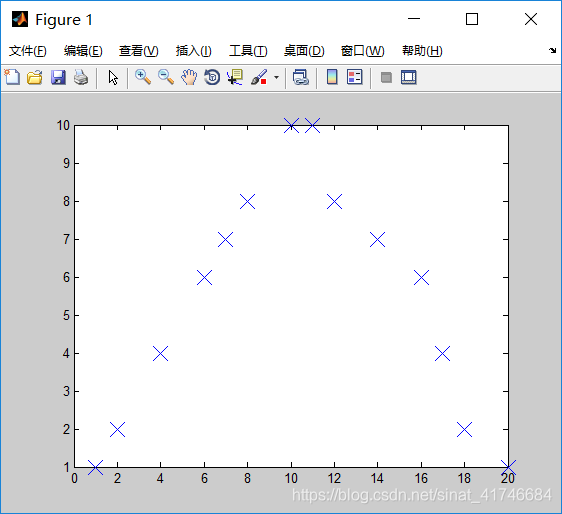
Task: Select the Zoom Out magnifier tool
Action: pyautogui.click(x=166, y=77)
